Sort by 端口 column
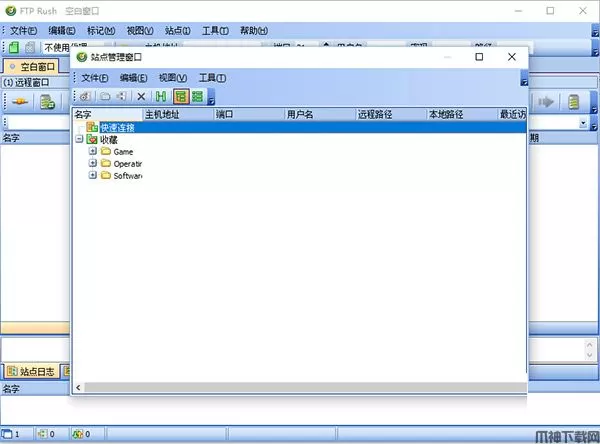Viewport: 600px width, 444px height. [x=249, y=114]
